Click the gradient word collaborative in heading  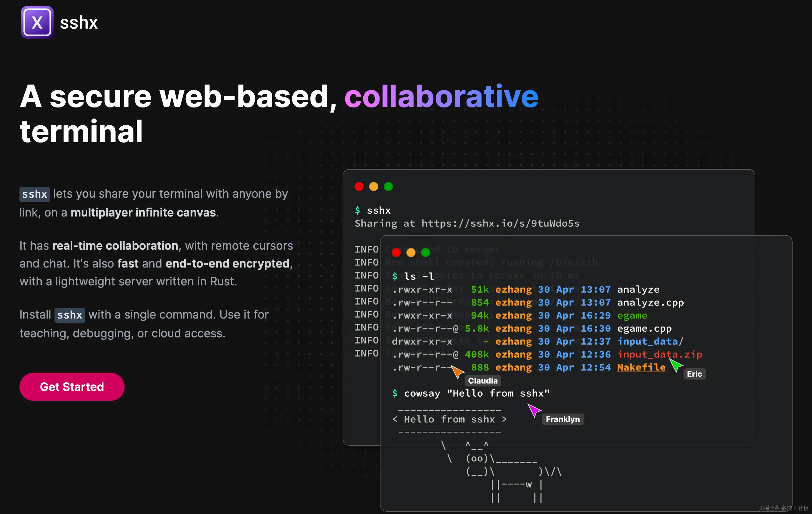(x=441, y=97)
